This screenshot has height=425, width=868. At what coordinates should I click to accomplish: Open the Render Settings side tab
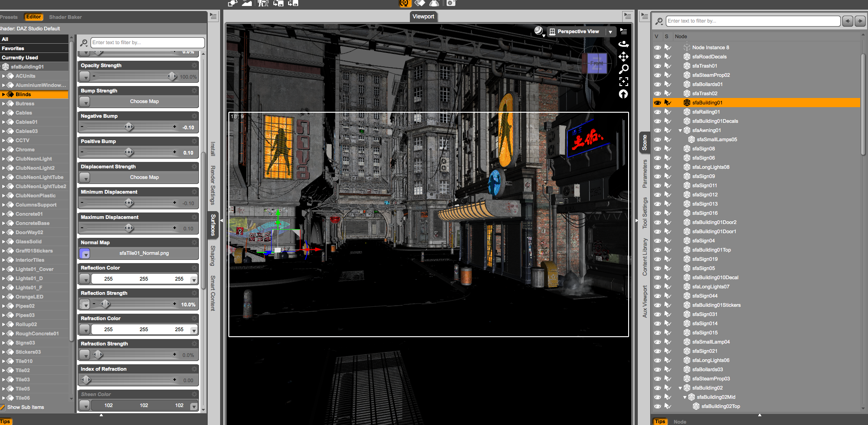[x=213, y=185]
